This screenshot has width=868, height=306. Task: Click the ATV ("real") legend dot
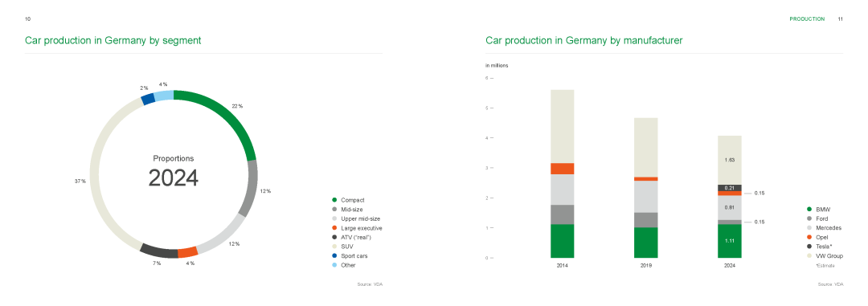point(334,238)
